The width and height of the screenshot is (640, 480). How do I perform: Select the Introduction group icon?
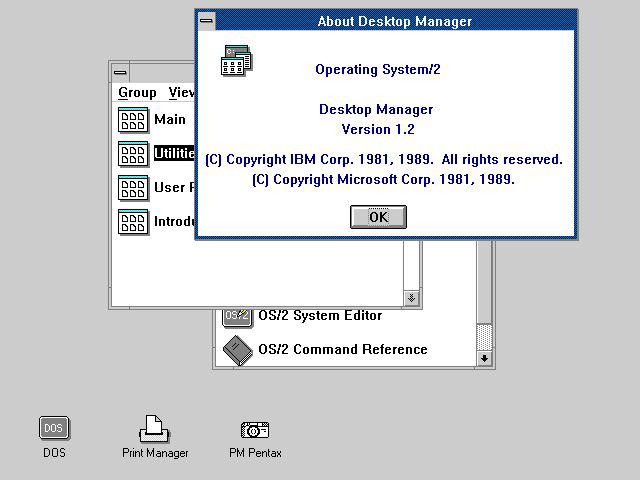(133, 222)
